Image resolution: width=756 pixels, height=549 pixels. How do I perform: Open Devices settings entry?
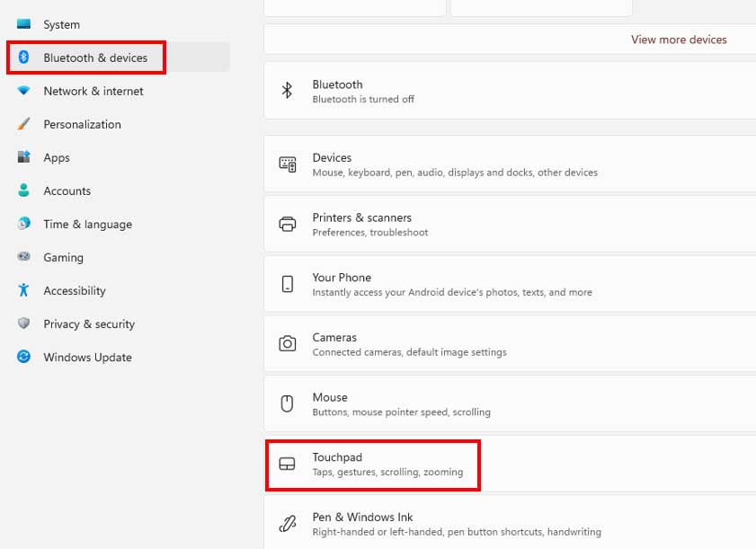click(x=510, y=164)
